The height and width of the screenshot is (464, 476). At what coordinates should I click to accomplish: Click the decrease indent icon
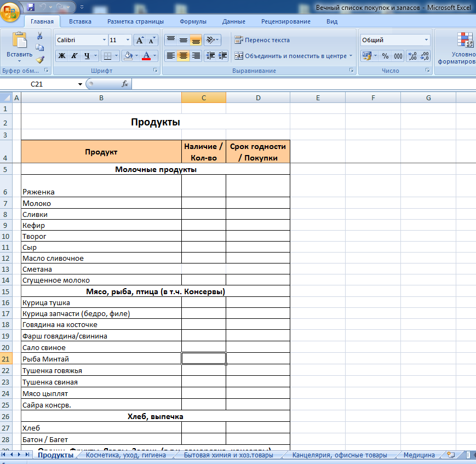coord(210,56)
